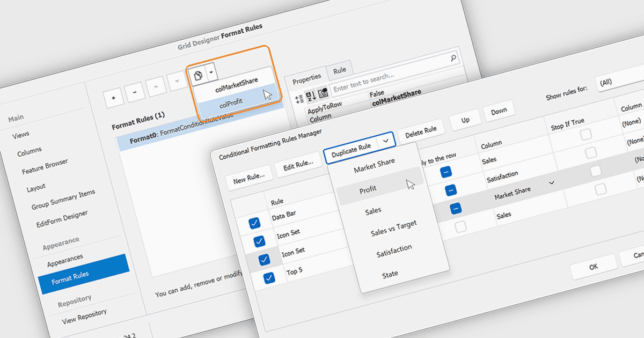Screen dimensions: 644x338
Task: Check the empty Apply to the row for Top 5
Action: pos(460,226)
